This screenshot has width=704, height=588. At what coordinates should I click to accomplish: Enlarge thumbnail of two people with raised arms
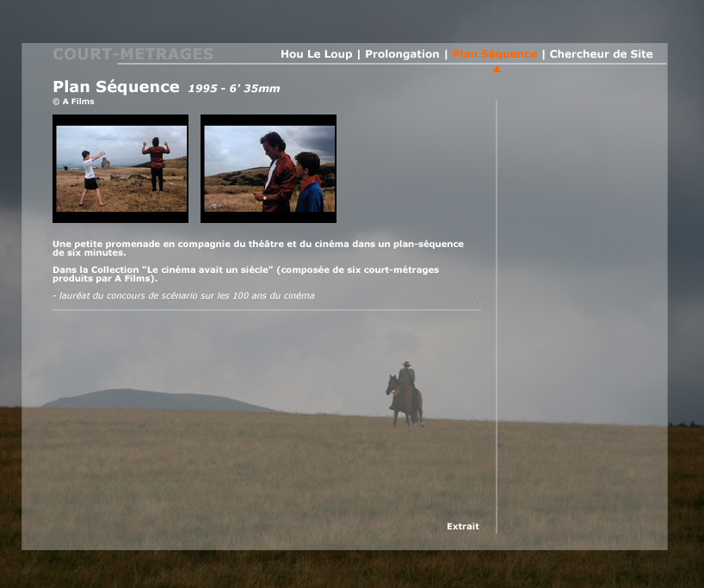pyautogui.click(x=120, y=169)
